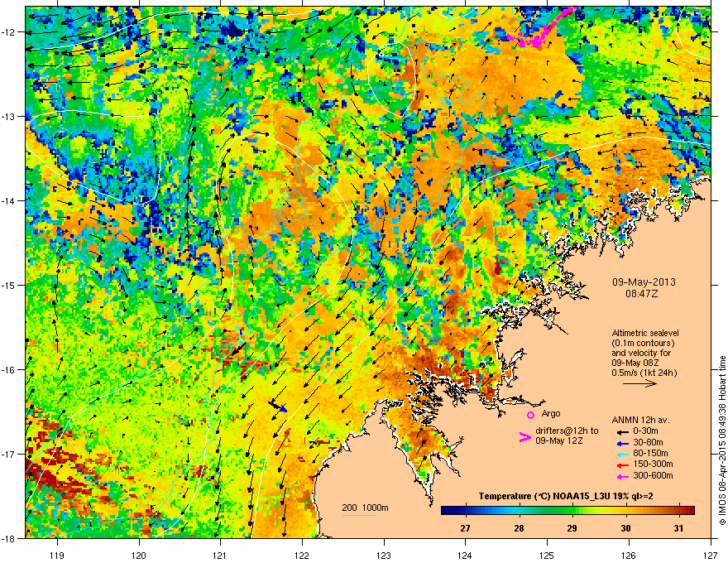This screenshot has width=728, height=563.
Task: Click the colorbar tick label 30
Action: click(626, 528)
